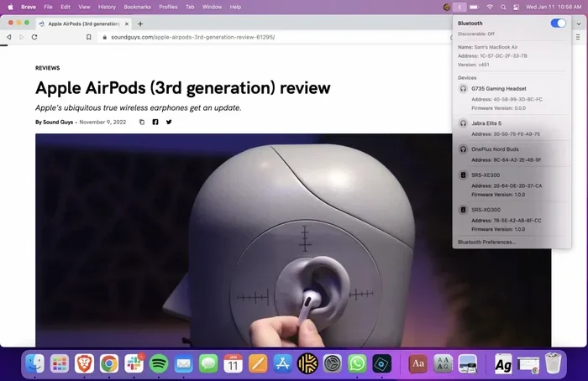Screen dimensions: 588x381
Task: Open WhatsApp from the dock
Action: pos(357,363)
